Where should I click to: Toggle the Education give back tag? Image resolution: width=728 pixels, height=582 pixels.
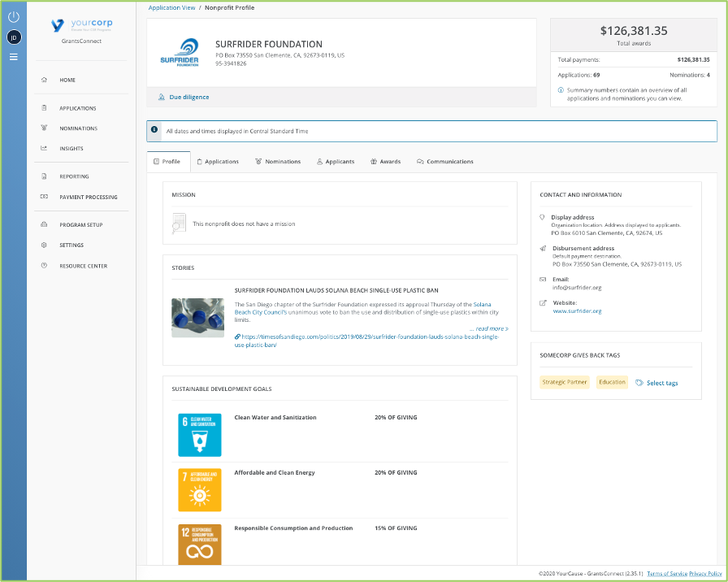[x=612, y=381]
